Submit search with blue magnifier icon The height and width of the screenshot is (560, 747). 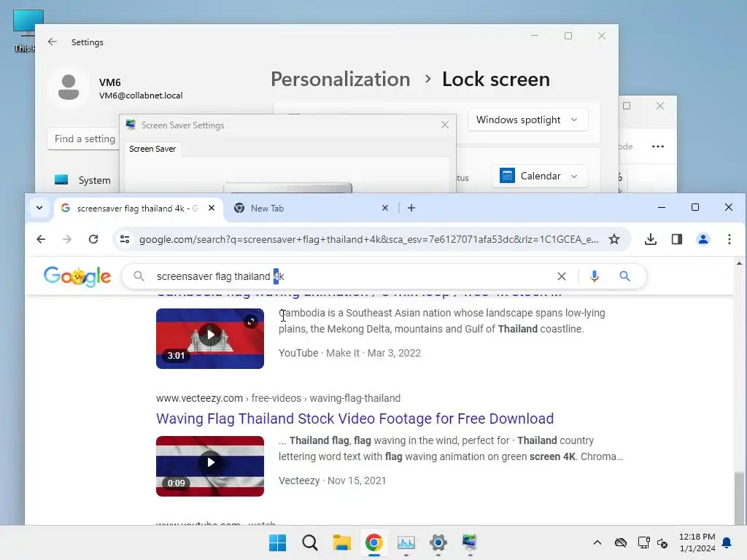624,276
